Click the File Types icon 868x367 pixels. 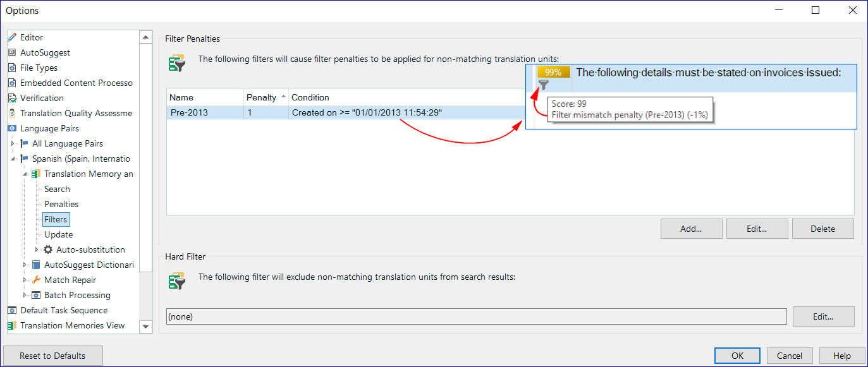click(12, 68)
